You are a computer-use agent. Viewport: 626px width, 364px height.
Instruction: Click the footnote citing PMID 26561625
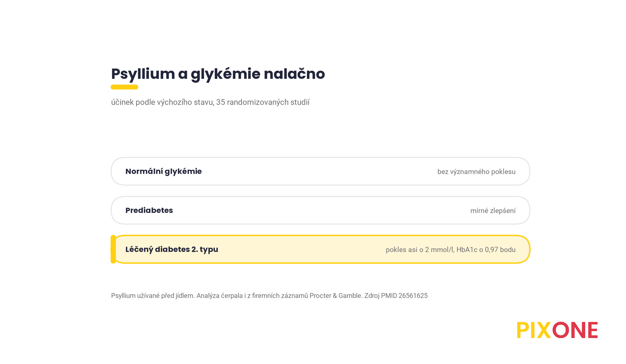pos(269,296)
